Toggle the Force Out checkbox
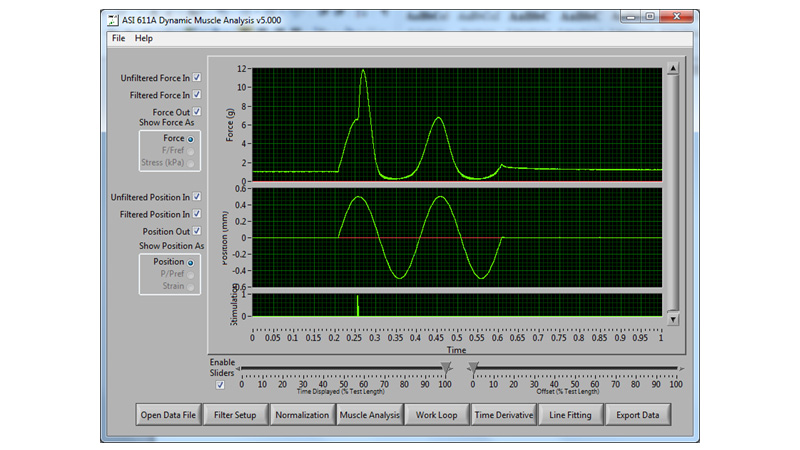 point(196,112)
